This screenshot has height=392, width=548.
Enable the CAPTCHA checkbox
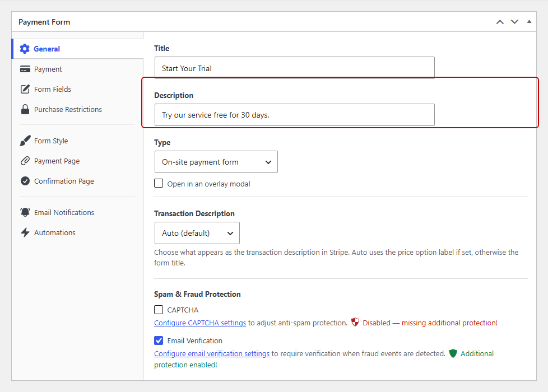pos(159,310)
